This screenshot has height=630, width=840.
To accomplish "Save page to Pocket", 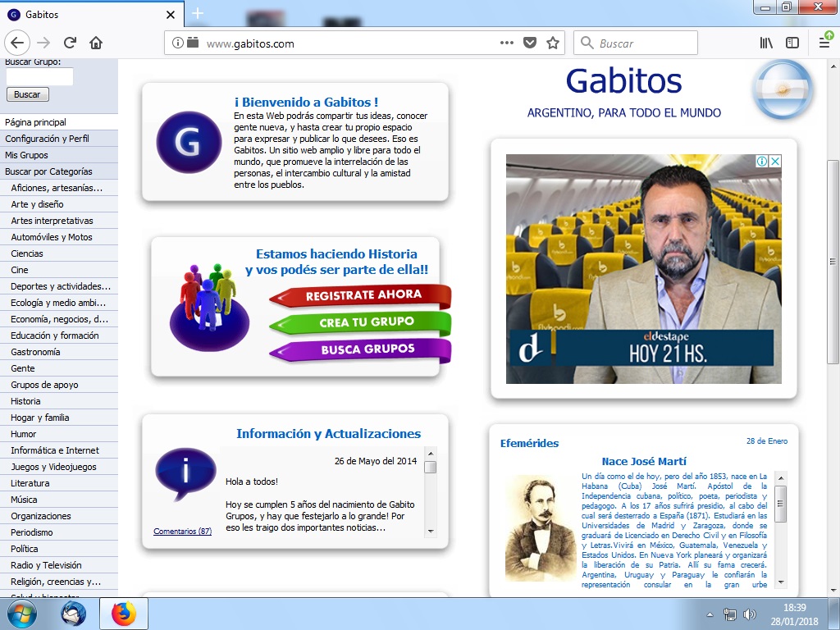I will point(530,43).
